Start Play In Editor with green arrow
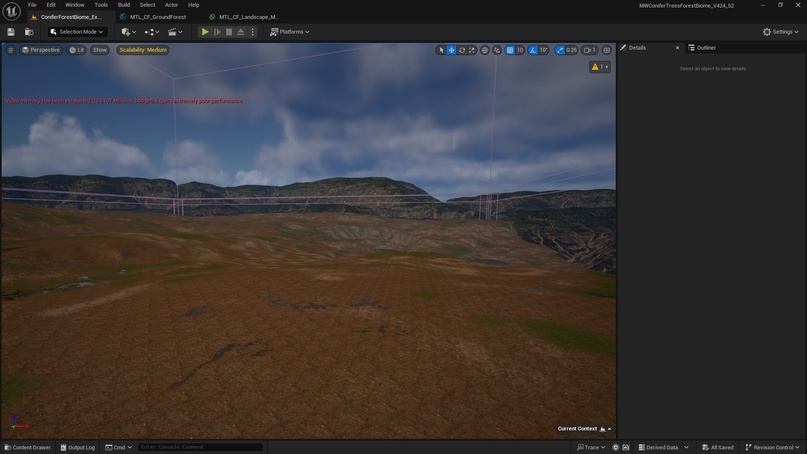 [x=205, y=32]
